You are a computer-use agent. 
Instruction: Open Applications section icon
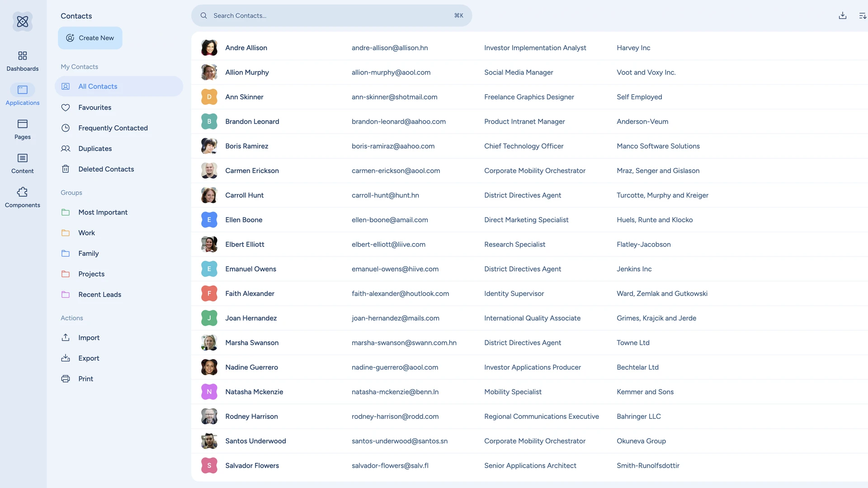(x=23, y=90)
